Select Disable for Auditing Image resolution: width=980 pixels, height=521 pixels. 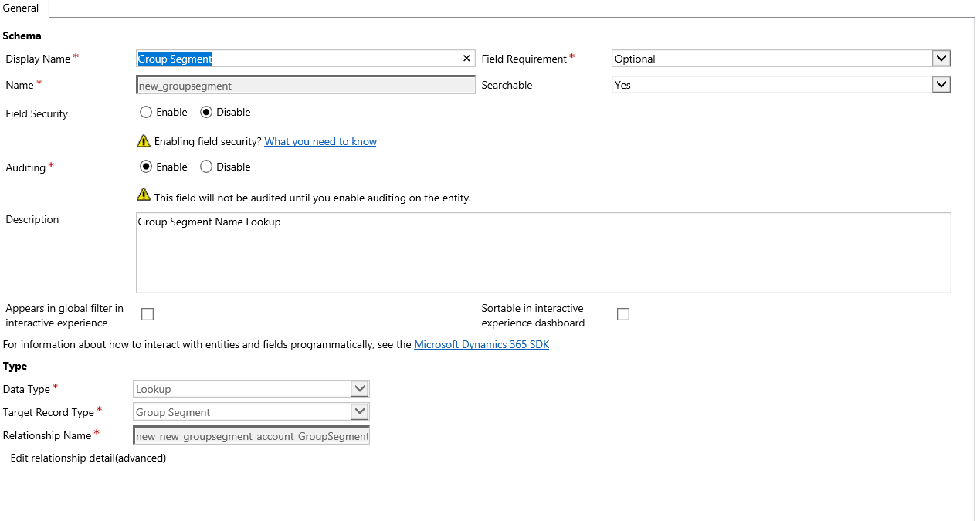[206, 167]
